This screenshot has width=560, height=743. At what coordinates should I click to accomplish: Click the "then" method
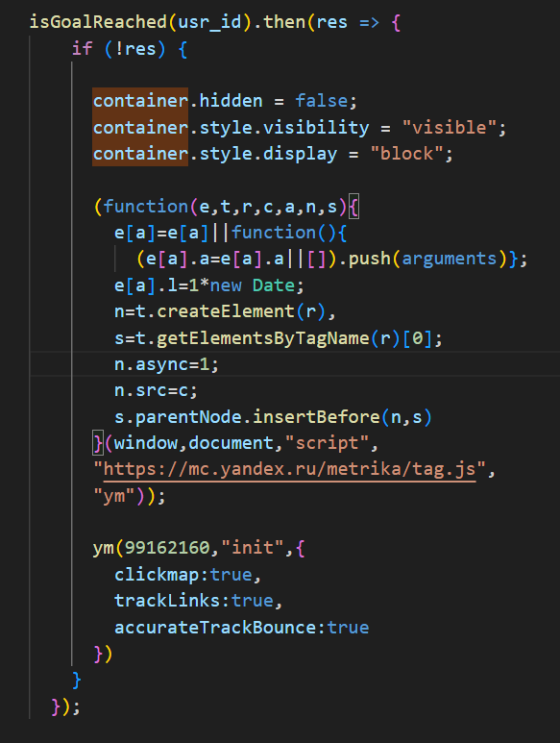(x=284, y=22)
